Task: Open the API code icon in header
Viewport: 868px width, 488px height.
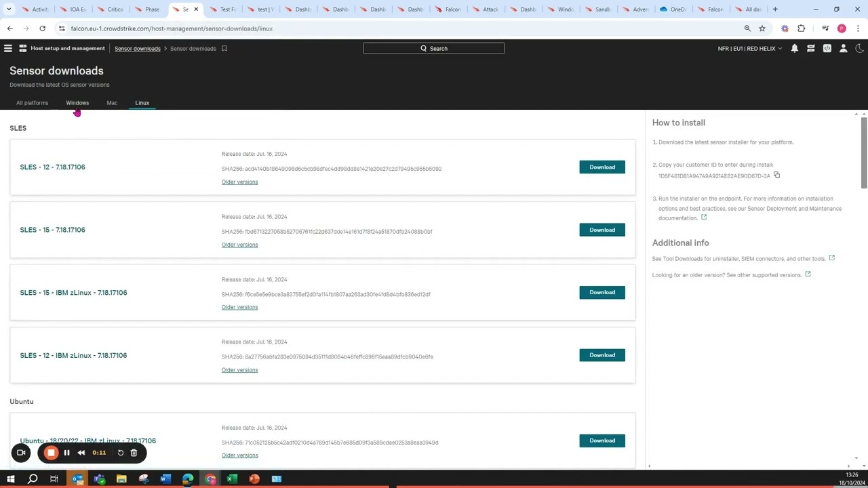Action: [x=827, y=48]
